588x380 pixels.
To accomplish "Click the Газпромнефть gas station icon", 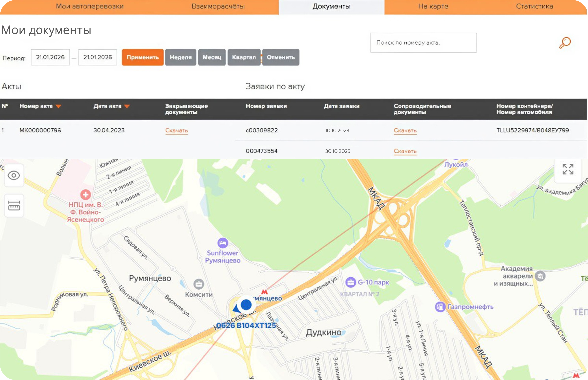I will pyautogui.click(x=440, y=307).
